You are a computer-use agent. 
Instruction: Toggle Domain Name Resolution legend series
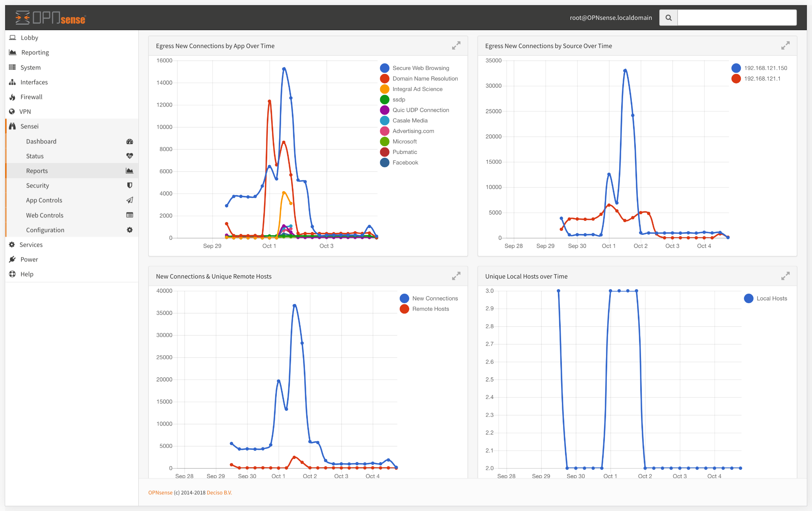[425, 79]
